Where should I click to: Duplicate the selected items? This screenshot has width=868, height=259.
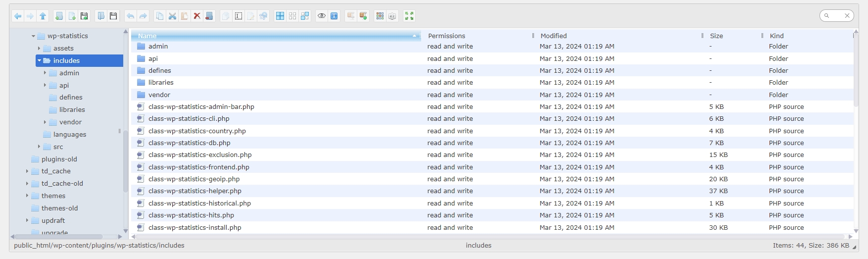click(x=226, y=16)
